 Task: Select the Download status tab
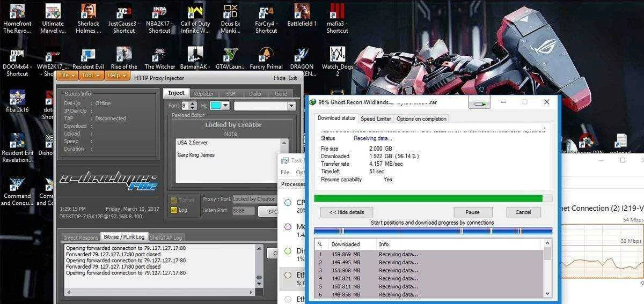[336, 118]
